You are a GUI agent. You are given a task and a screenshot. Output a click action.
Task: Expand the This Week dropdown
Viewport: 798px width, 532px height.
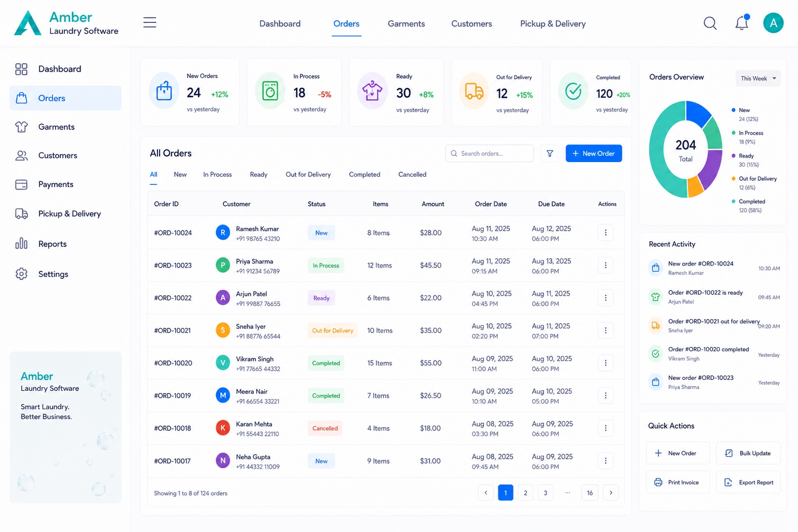point(758,78)
